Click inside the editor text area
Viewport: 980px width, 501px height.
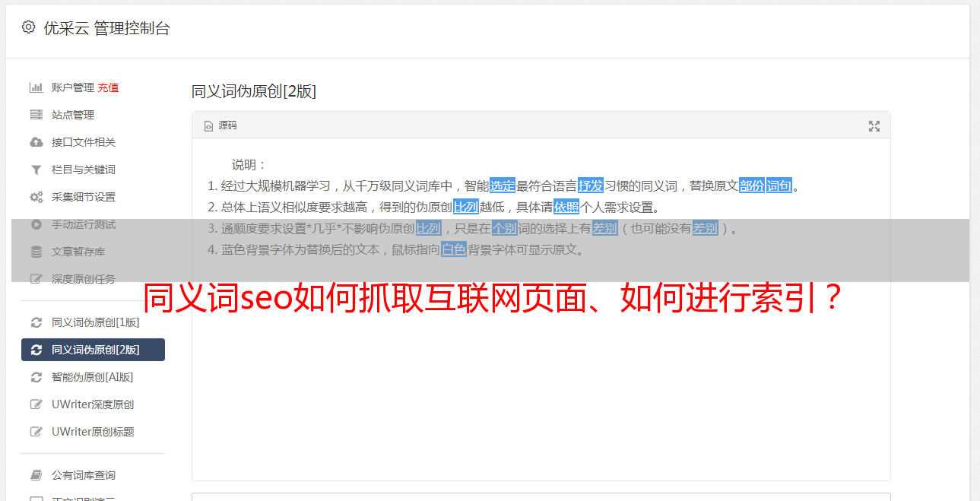pos(541,365)
